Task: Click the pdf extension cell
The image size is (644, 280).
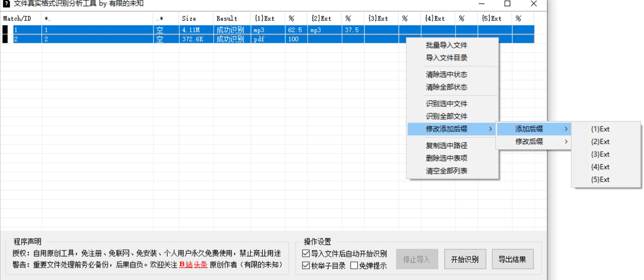Action: 268,39
